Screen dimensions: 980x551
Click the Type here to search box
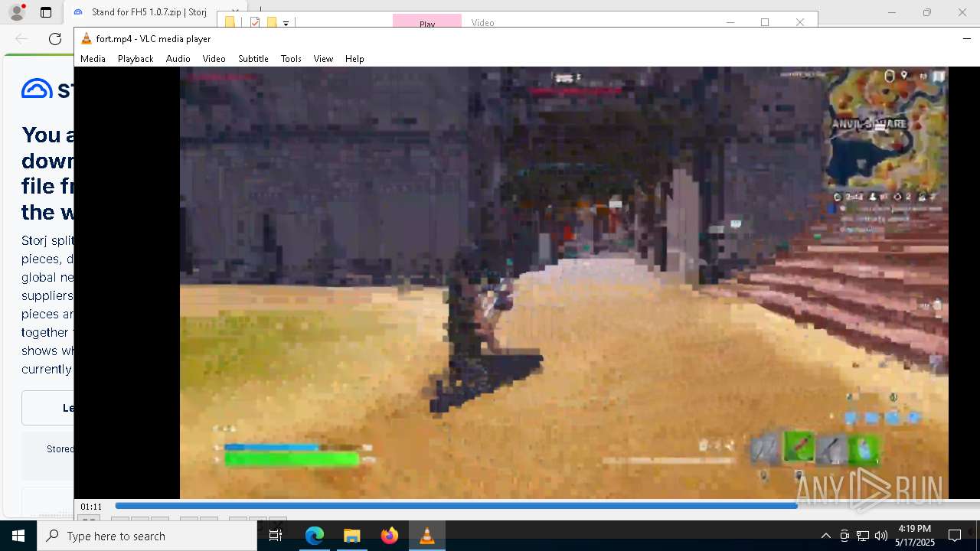147,536
